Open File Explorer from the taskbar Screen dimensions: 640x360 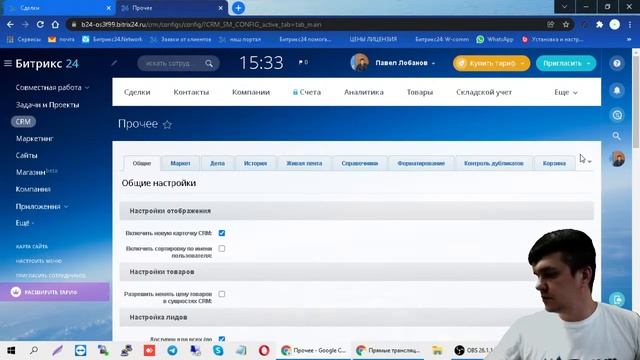[437, 350]
